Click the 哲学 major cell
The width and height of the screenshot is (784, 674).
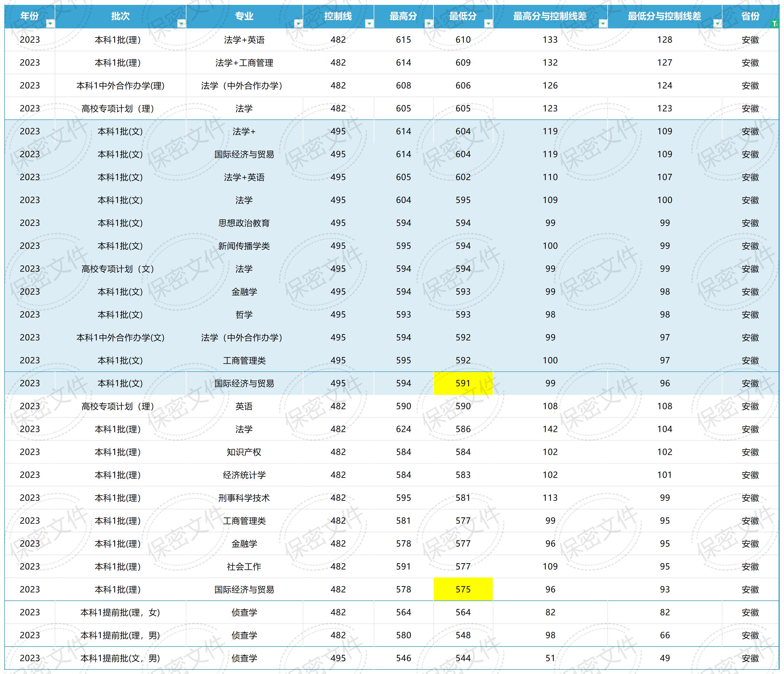[x=244, y=314]
